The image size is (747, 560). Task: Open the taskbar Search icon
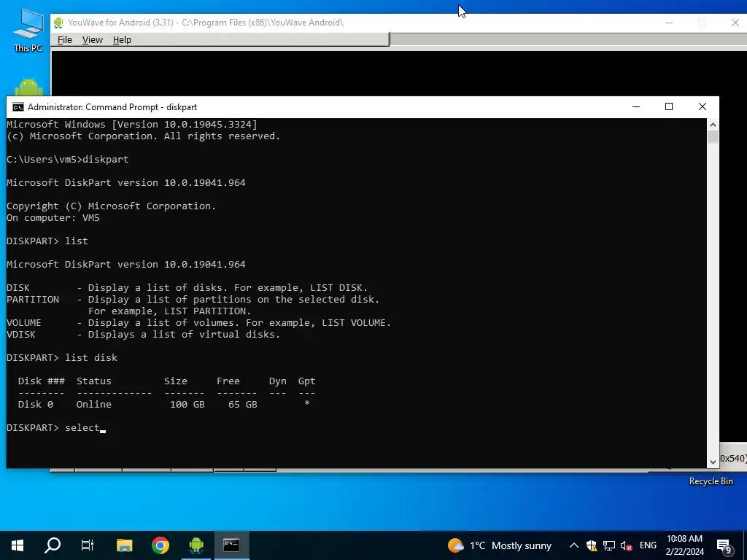[53, 545]
